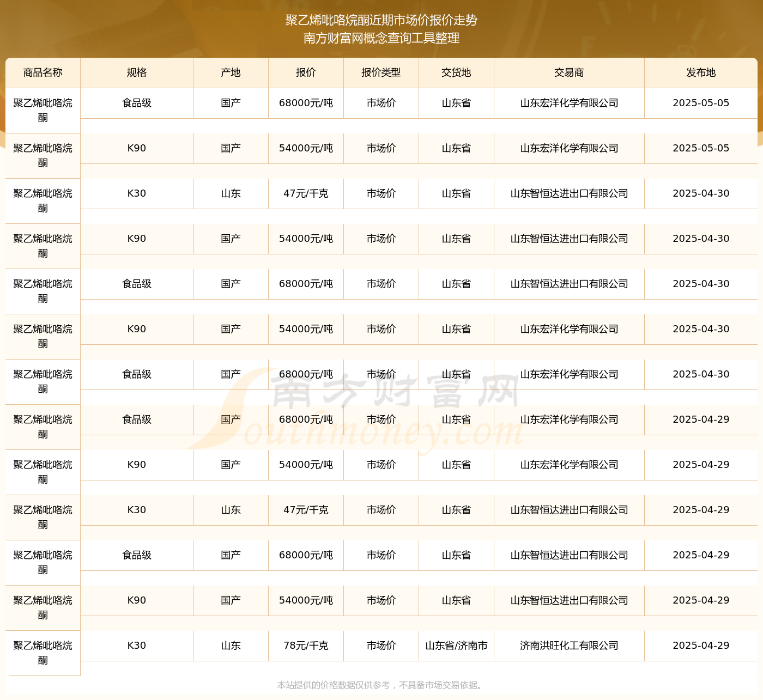This screenshot has height=700, width=763.
Task: Click the 商品名称 column header
Action: 43,73
